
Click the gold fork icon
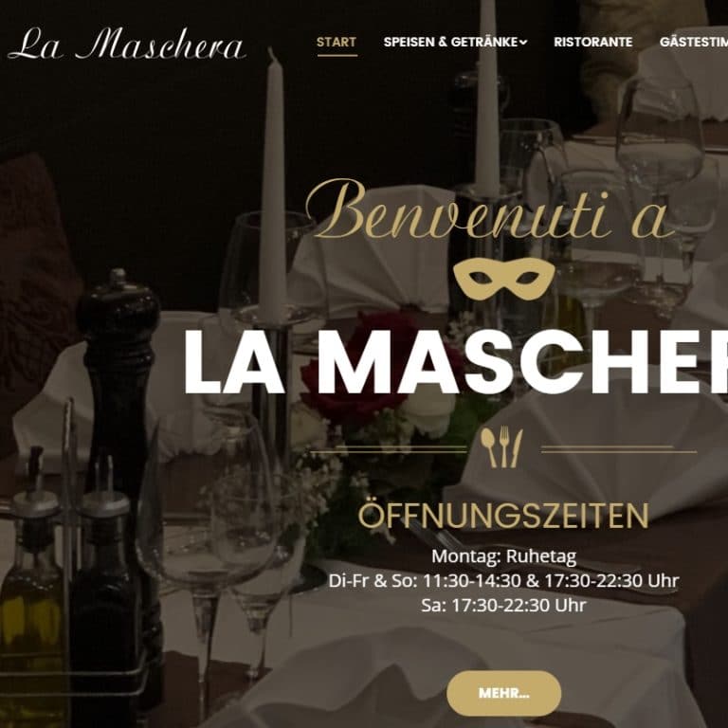click(504, 446)
